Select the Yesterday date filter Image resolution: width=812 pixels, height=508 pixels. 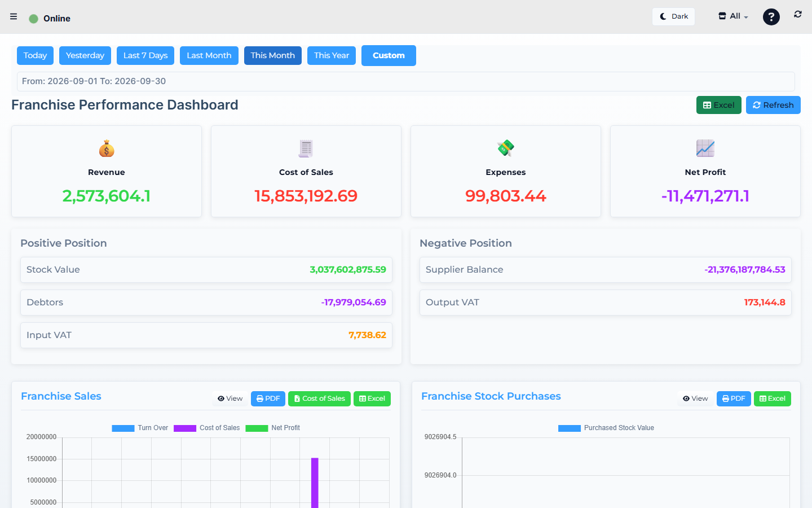point(85,55)
